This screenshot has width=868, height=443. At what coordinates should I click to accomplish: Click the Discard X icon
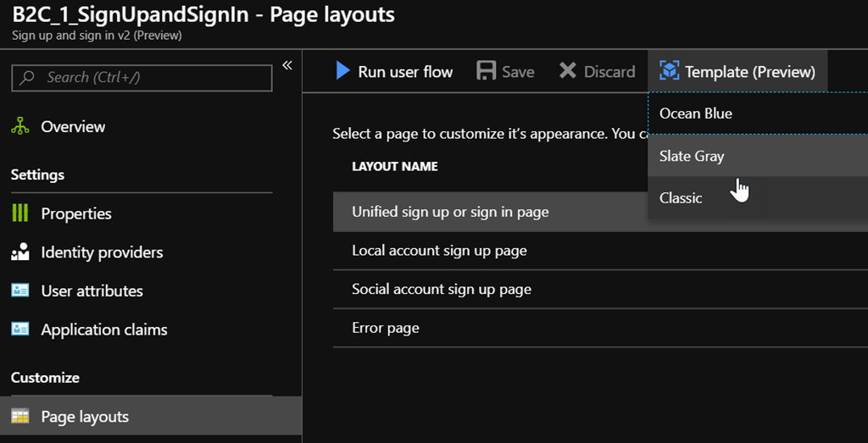coord(568,71)
